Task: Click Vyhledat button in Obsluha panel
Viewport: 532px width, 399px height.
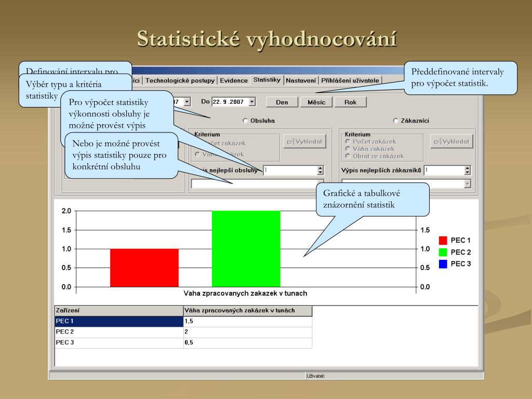Action: pyautogui.click(x=304, y=141)
